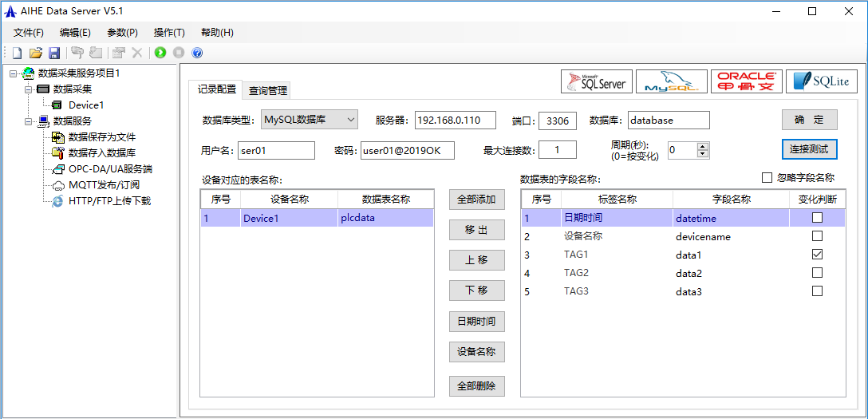Click the Save disk toolbar icon

(54, 53)
